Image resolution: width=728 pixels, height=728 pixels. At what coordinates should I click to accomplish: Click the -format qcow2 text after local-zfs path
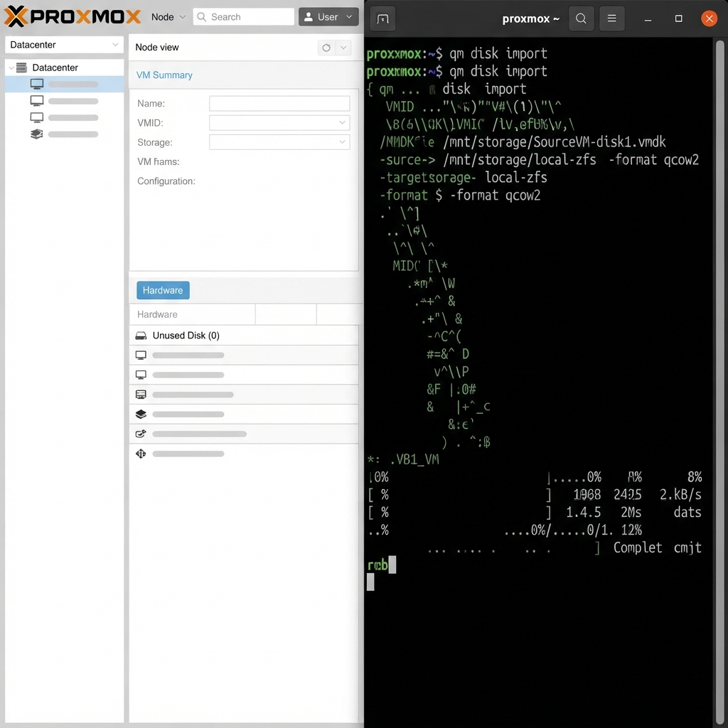[654, 160]
